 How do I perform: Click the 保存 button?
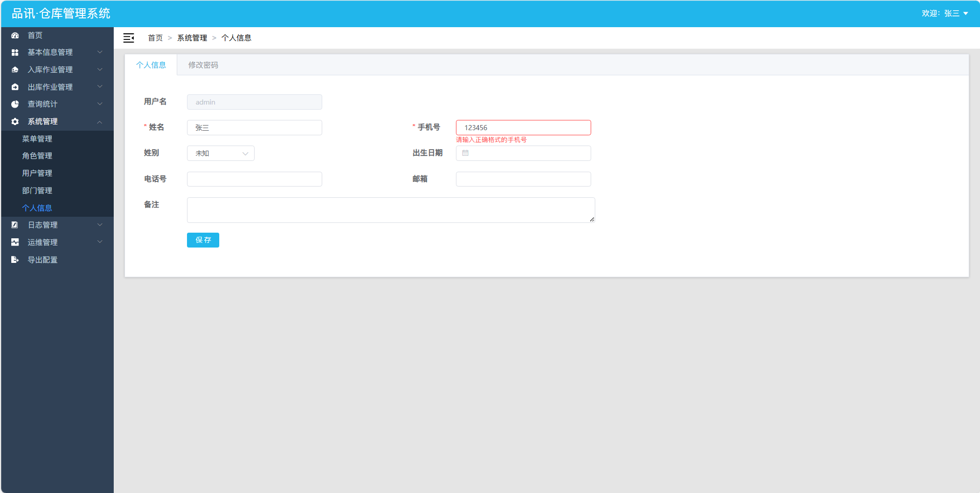203,240
